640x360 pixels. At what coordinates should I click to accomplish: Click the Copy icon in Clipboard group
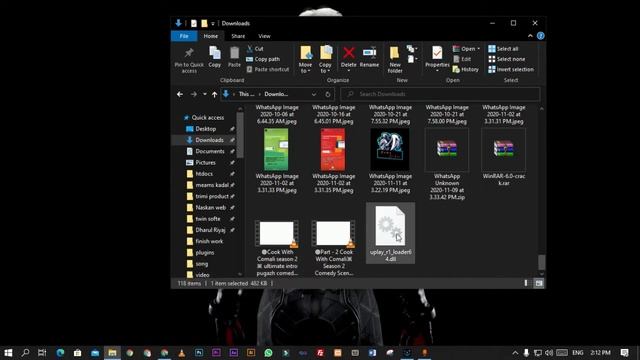[x=215, y=53]
